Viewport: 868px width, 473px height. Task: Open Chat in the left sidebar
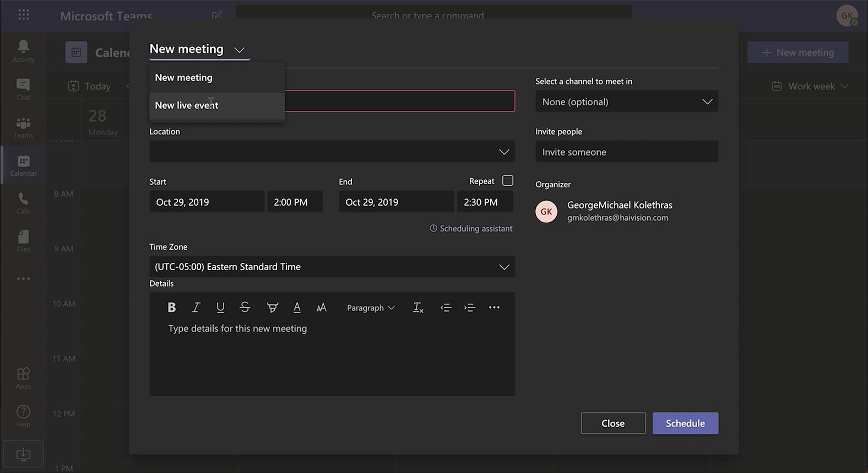(23, 89)
